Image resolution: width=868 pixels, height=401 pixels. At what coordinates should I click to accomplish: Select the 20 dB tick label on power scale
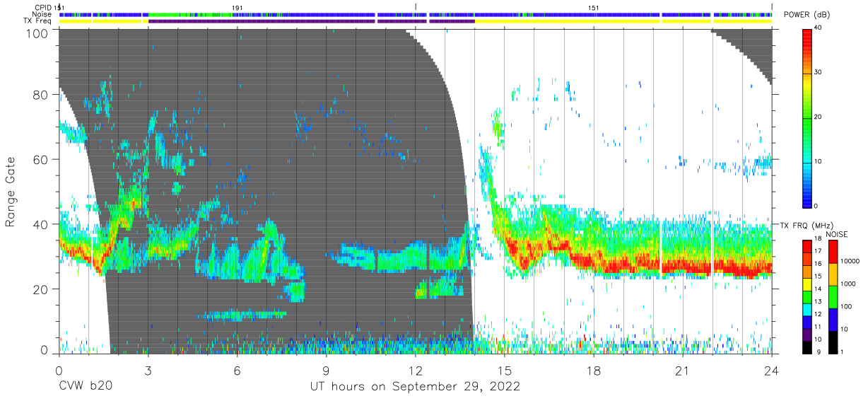tap(818, 117)
